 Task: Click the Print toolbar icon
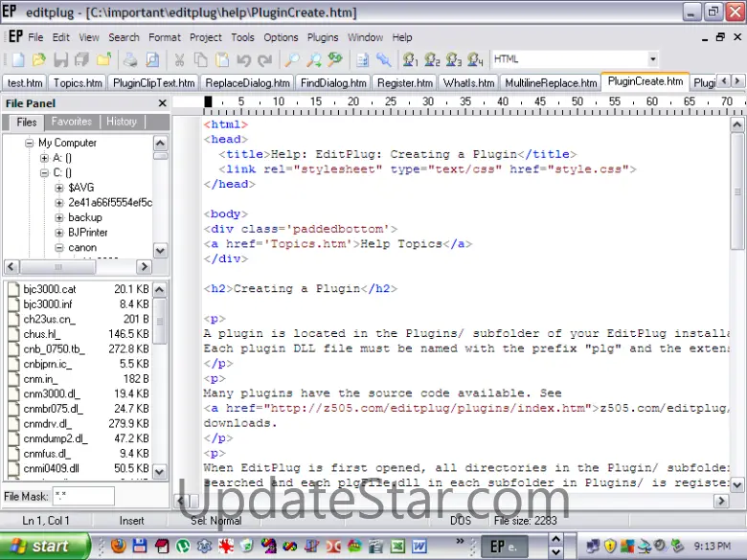(x=130, y=59)
